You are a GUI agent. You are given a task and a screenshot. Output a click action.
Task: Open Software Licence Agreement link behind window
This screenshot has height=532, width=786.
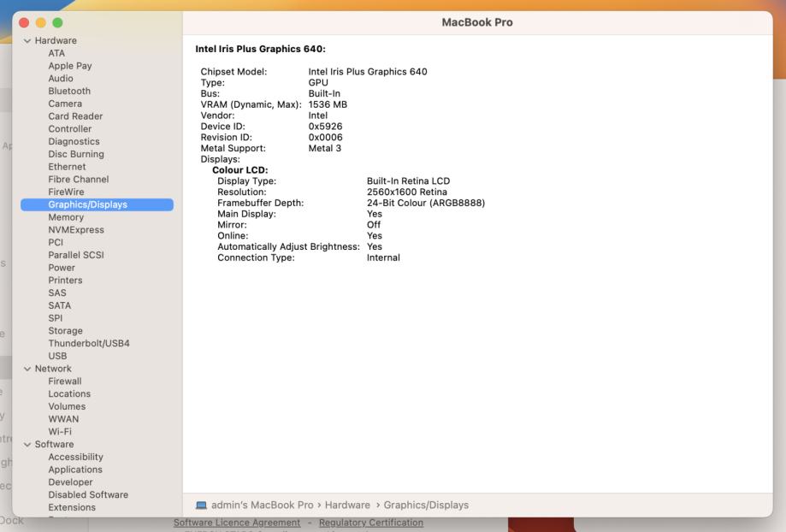pyautogui.click(x=237, y=523)
